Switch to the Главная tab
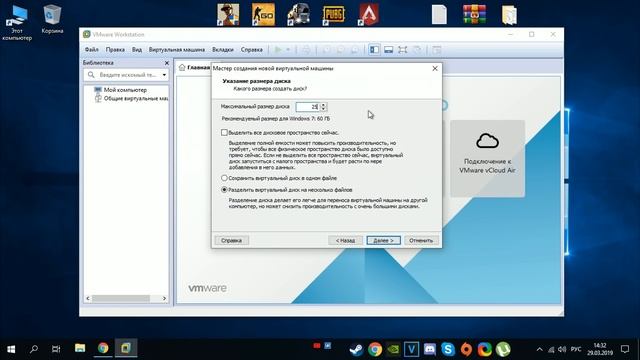 pyautogui.click(x=195, y=67)
